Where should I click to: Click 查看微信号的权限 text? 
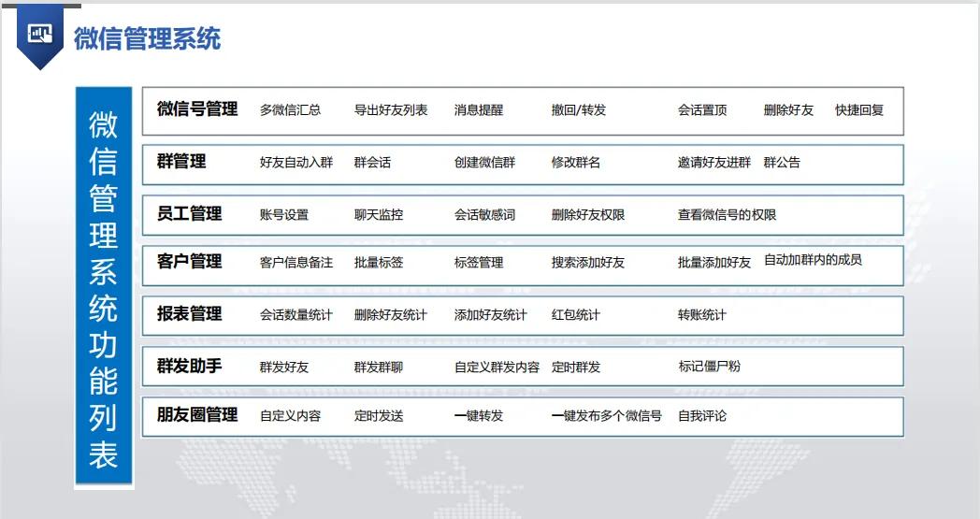click(x=727, y=215)
